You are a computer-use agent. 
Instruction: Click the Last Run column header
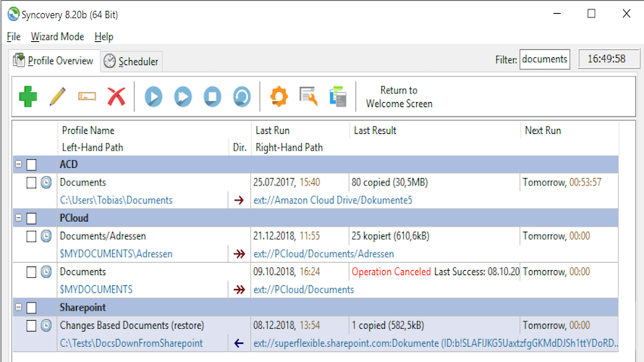point(273,130)
